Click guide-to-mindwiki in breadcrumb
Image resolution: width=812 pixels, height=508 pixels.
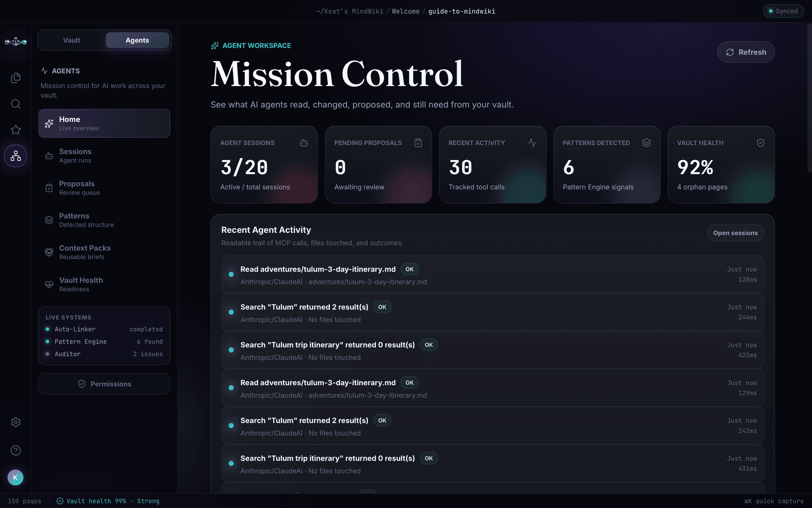click(462, 11)
